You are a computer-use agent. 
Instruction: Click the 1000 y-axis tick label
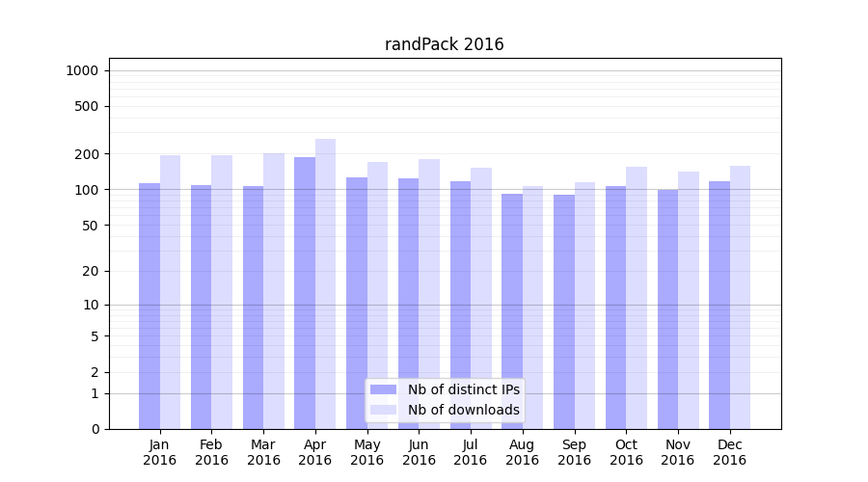[81, 70]
